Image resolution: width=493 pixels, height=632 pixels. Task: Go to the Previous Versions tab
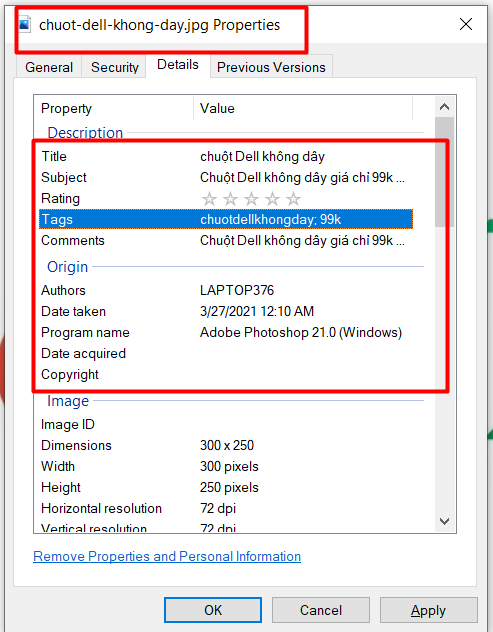pos(271,67)
